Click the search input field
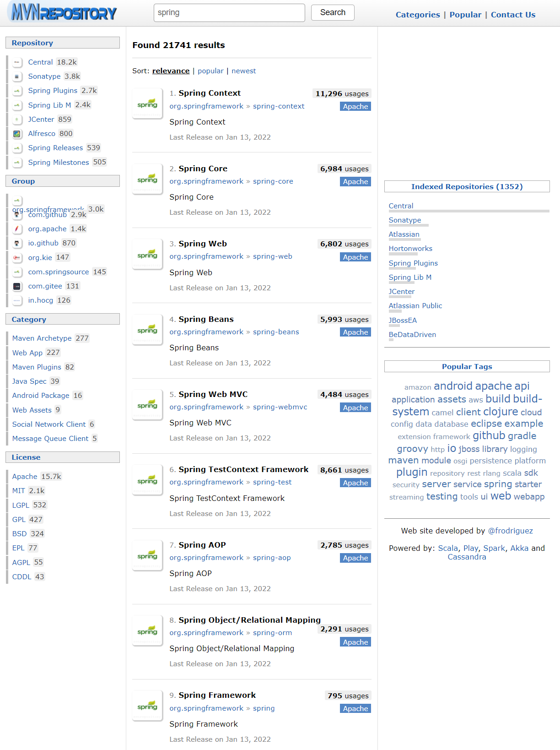Screen dimensions: 560x750 pos(229,13)
